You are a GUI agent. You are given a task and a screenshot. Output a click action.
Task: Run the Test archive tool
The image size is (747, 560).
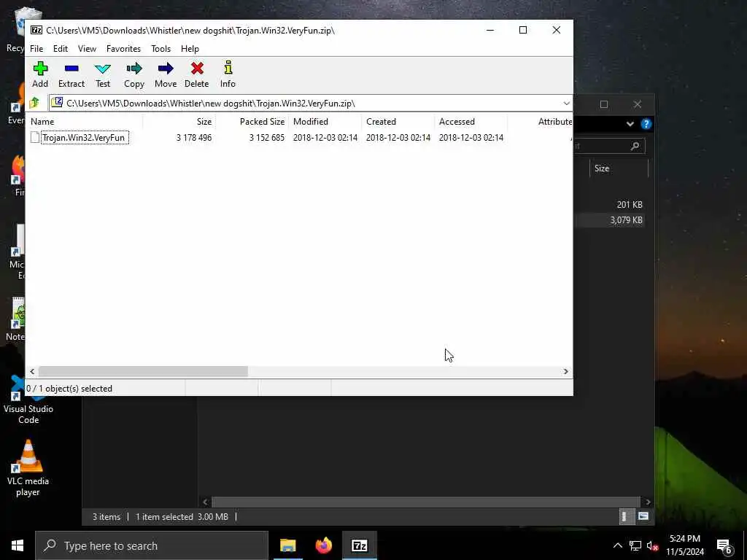tap(102, 69)
